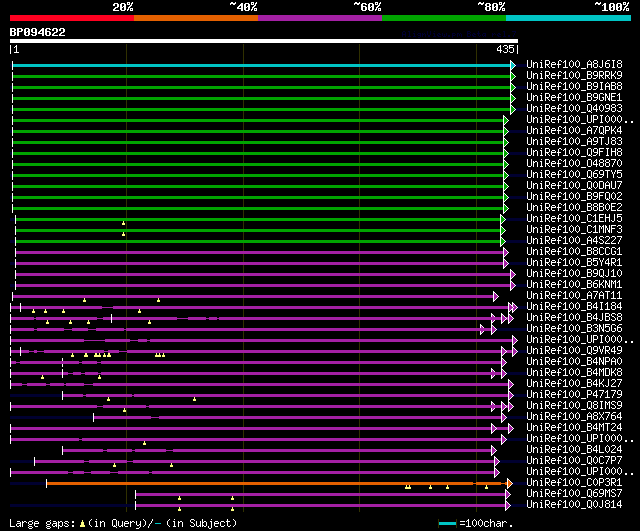Select the UniRef100_B4I184 label
This screenshot has height=531, width=640.
click(574, 307)
